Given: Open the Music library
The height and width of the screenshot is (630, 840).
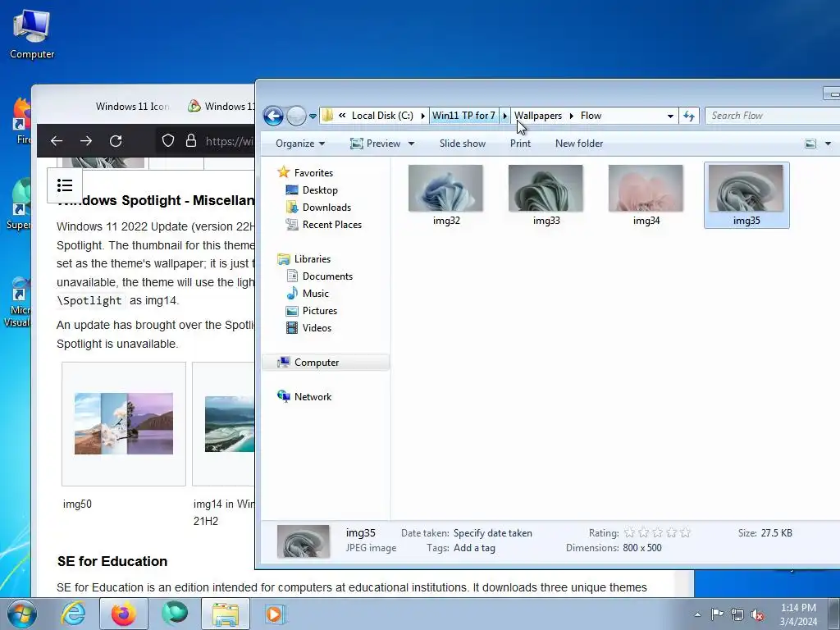Looking at the screenshot, I should [x=316, y=294].
